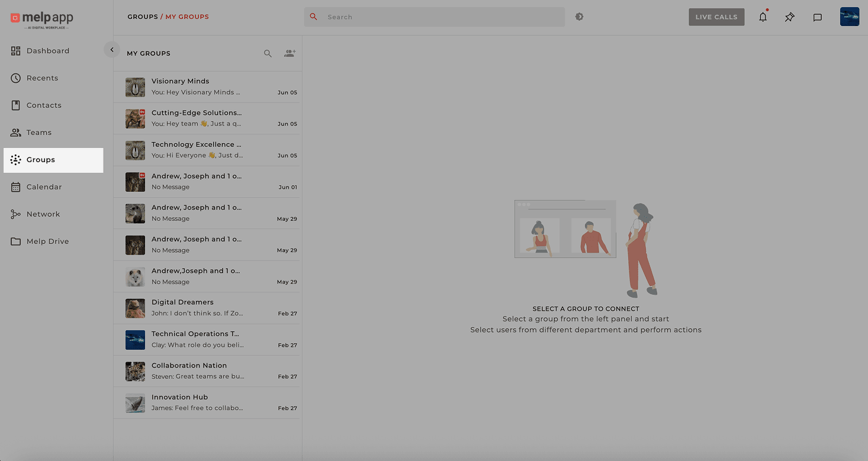Open Dashboard from the sidebar
This screenshot has width=868, height=461.
[47, 51]
